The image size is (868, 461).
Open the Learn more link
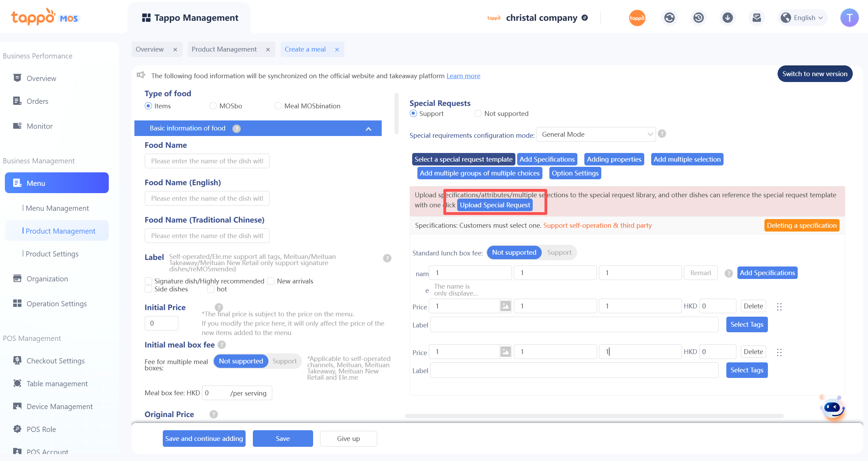click(x=463, y=76)
